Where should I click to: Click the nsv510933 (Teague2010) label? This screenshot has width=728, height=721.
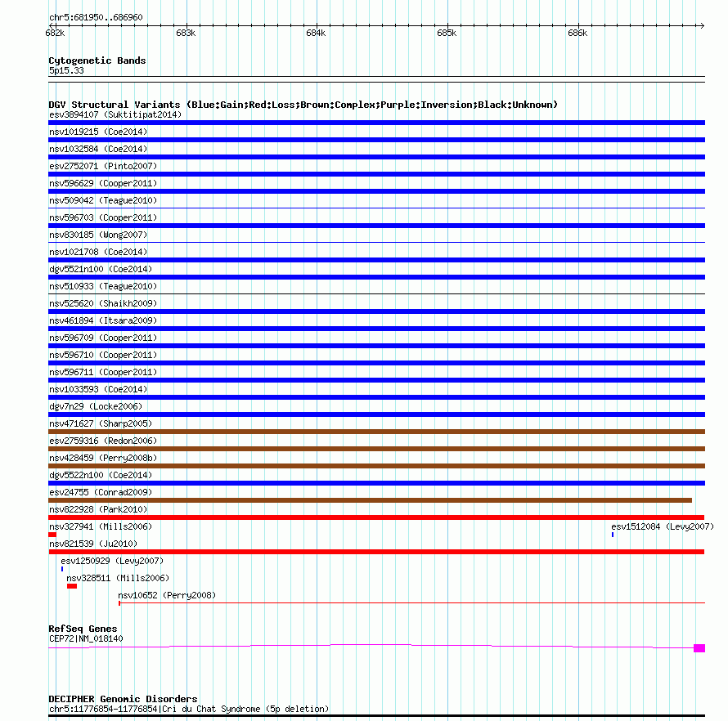pyautogui.click(x=103, y=286)
